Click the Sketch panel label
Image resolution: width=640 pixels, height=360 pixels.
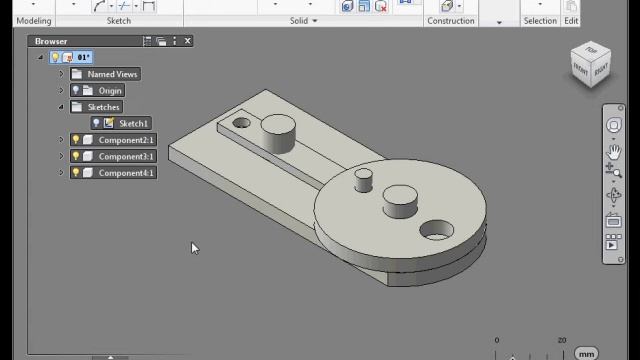119,21
